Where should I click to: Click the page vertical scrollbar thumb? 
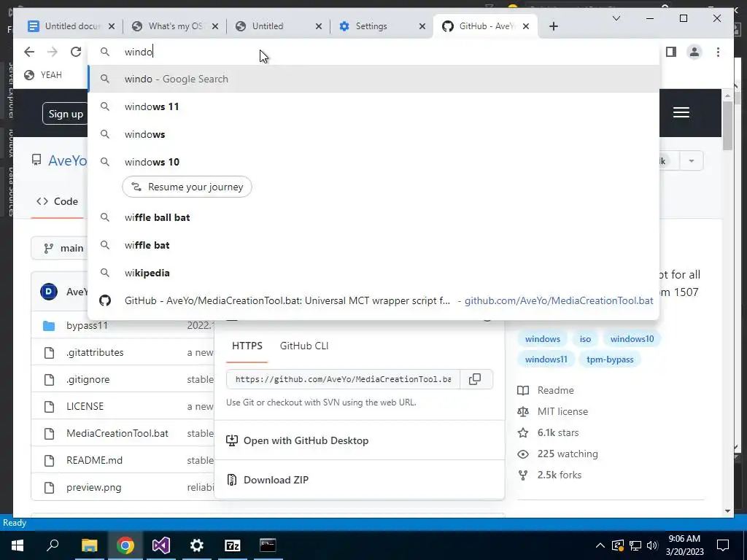(x=727, y=125)
